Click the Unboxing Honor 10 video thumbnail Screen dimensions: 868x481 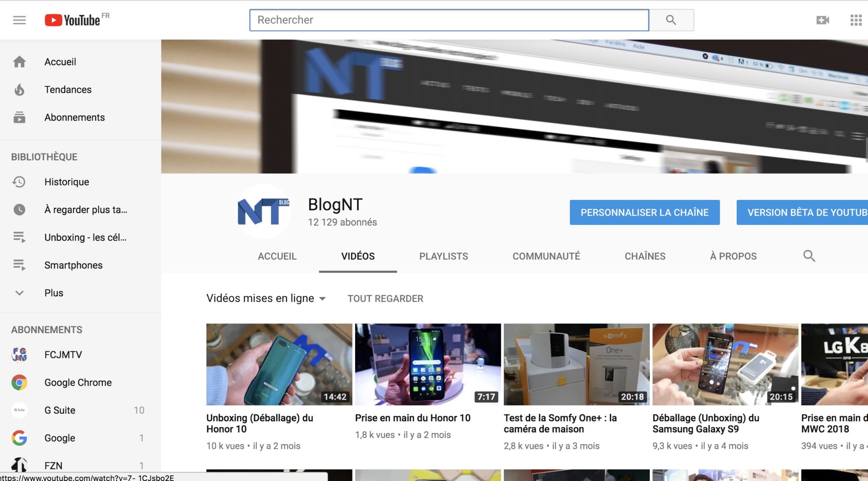[x=279, y=364]
